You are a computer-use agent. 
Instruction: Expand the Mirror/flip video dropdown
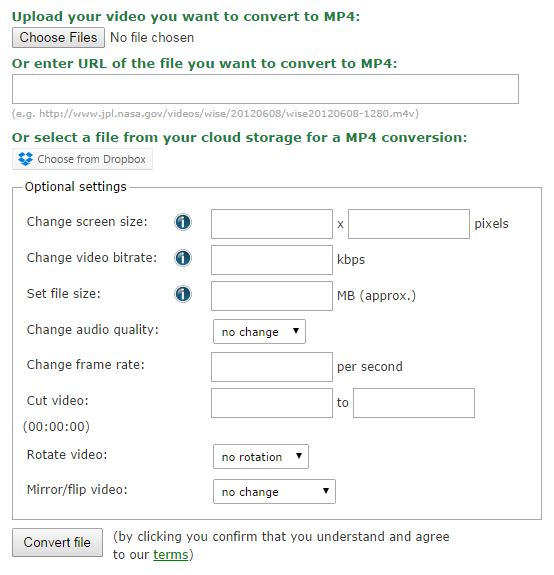274,492
